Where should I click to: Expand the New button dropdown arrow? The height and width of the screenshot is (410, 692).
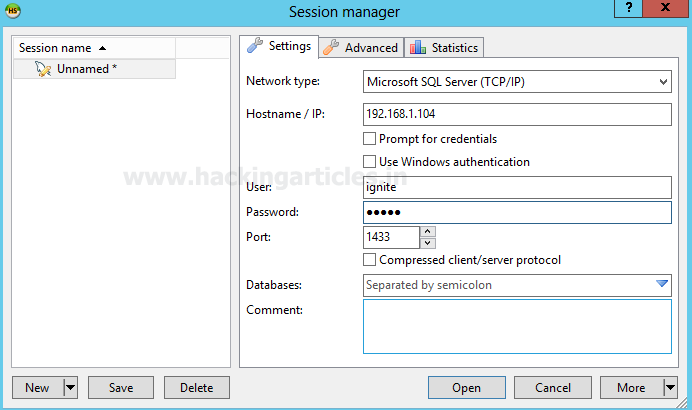point(70,388)
